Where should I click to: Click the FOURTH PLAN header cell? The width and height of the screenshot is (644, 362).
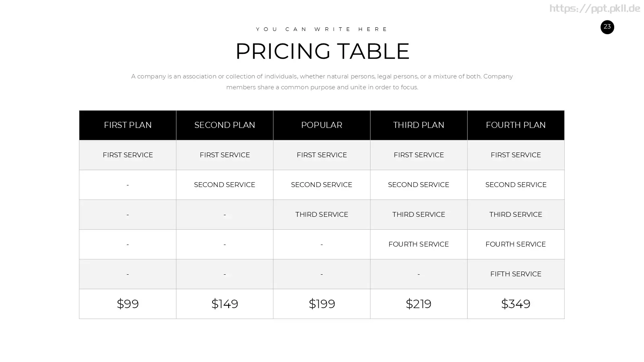[x=516, y=125]
